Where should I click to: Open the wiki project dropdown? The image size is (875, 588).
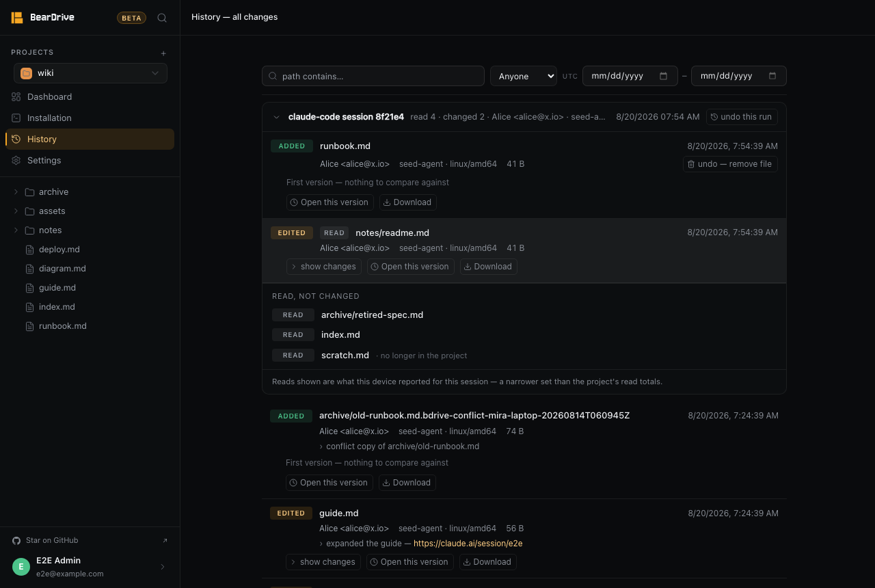tap(90, 73)
